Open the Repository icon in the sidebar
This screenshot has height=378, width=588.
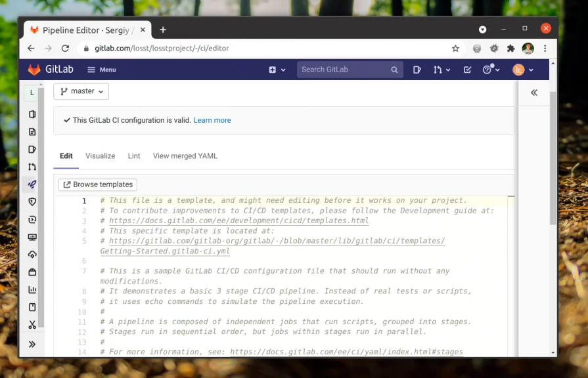click(32, 131)
